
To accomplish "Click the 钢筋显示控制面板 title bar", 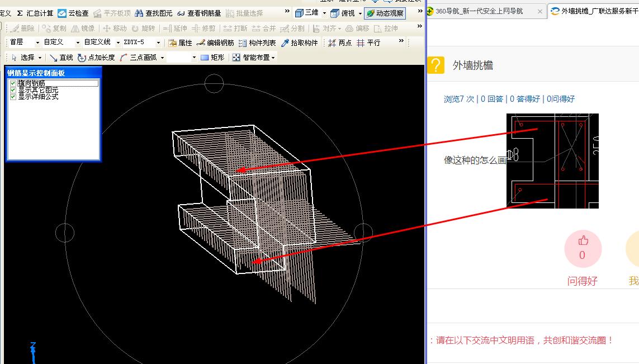I will coord(53,73).
